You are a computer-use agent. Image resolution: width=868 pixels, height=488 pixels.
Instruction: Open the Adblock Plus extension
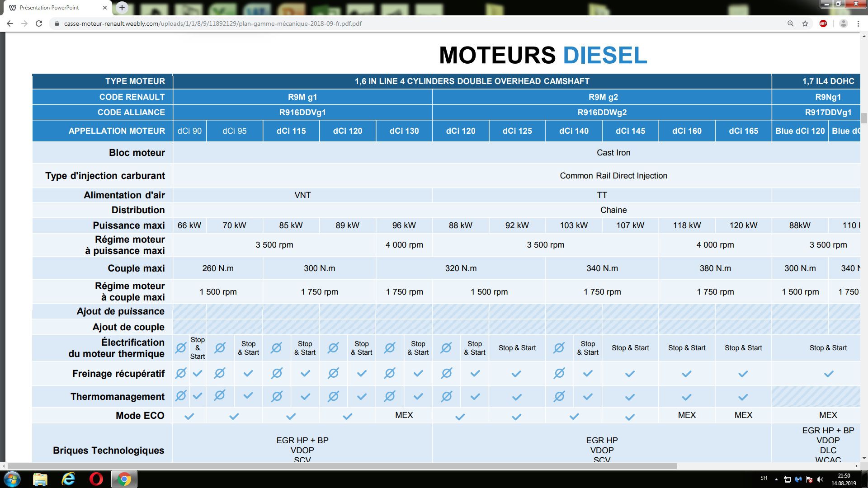coord(823,23)
